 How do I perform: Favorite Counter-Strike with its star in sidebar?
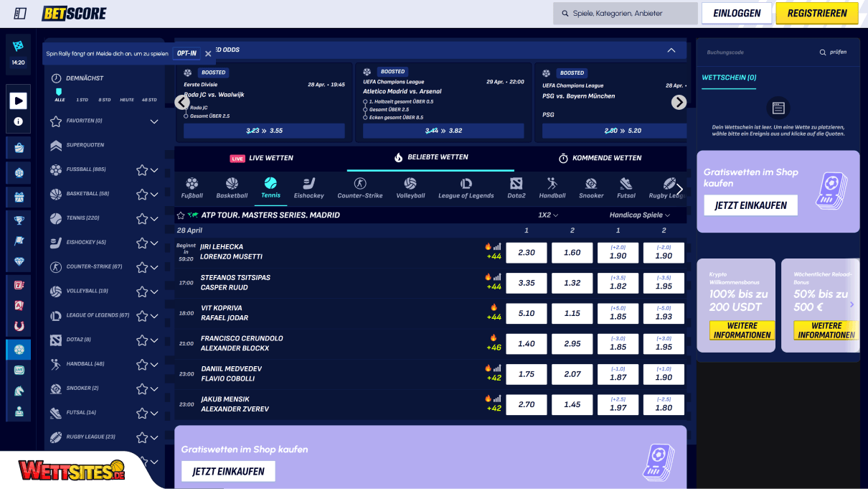(142, 268)
